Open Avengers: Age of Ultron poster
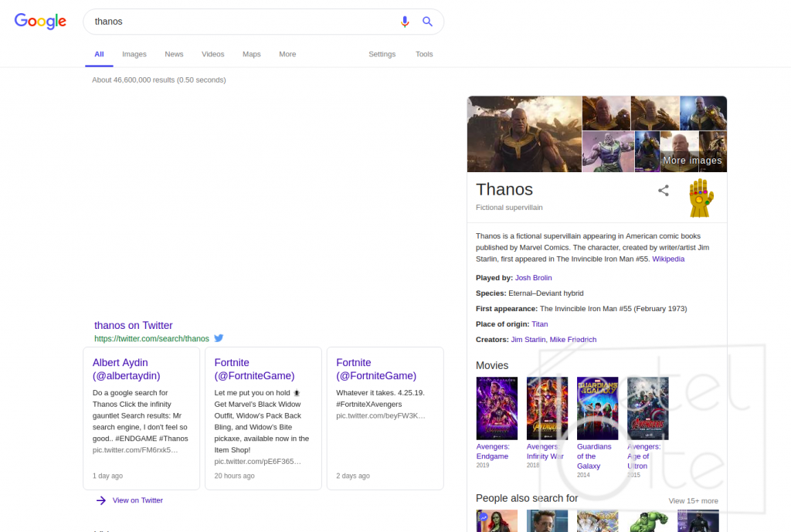 (648, 408)
